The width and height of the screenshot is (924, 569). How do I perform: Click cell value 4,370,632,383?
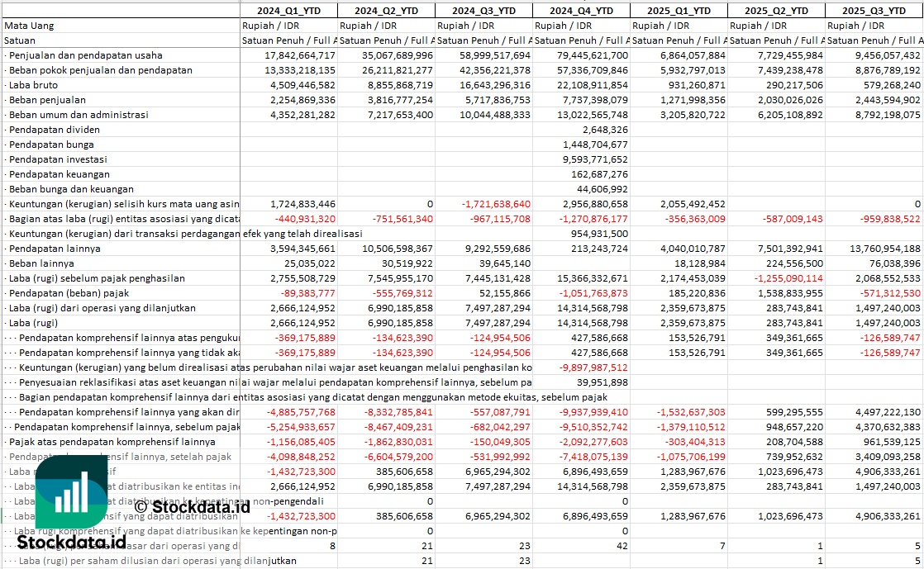(x=888, y=427)
